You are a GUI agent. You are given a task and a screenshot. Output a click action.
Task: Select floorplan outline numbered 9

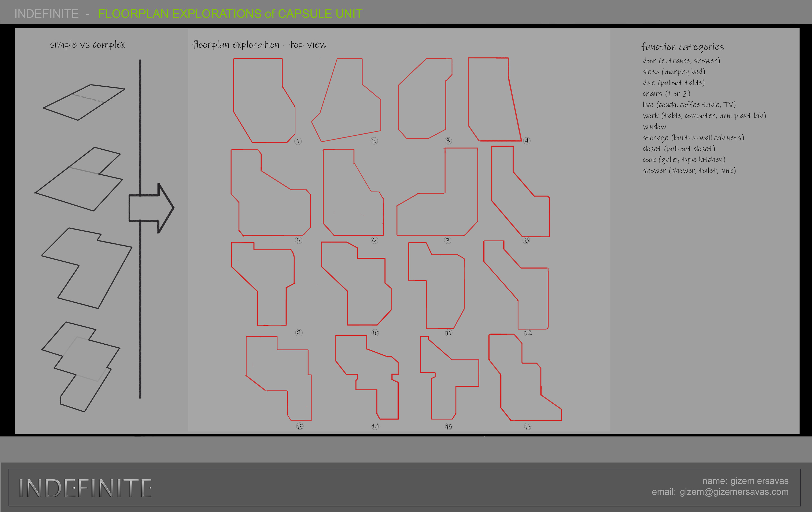(x=263, y=284)
